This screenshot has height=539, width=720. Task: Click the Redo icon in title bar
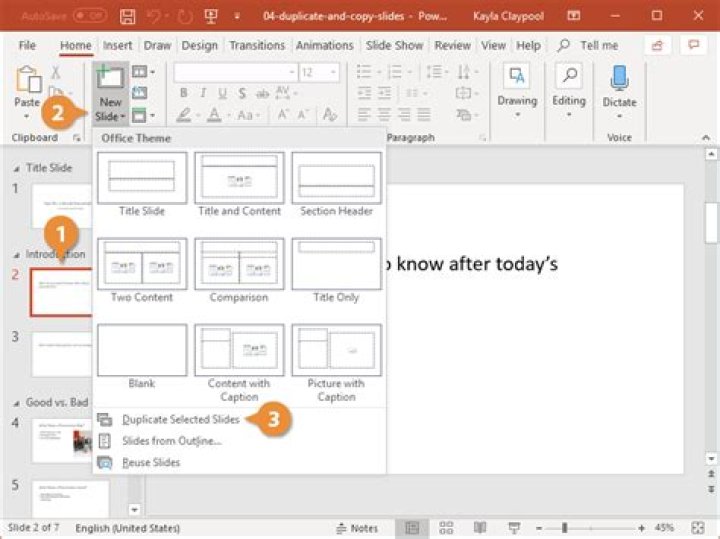pos(185,17)
